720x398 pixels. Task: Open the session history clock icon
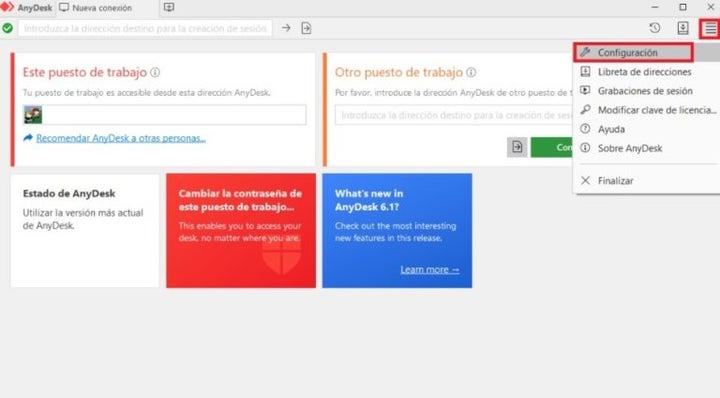tap(655, 28)
